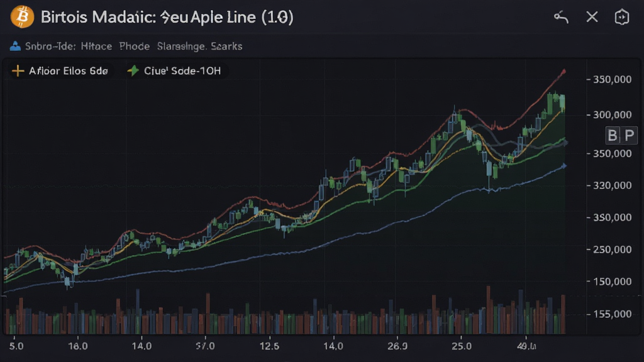
Task: Click the 26.9 time axis label
Action: [x=397, y=346]
